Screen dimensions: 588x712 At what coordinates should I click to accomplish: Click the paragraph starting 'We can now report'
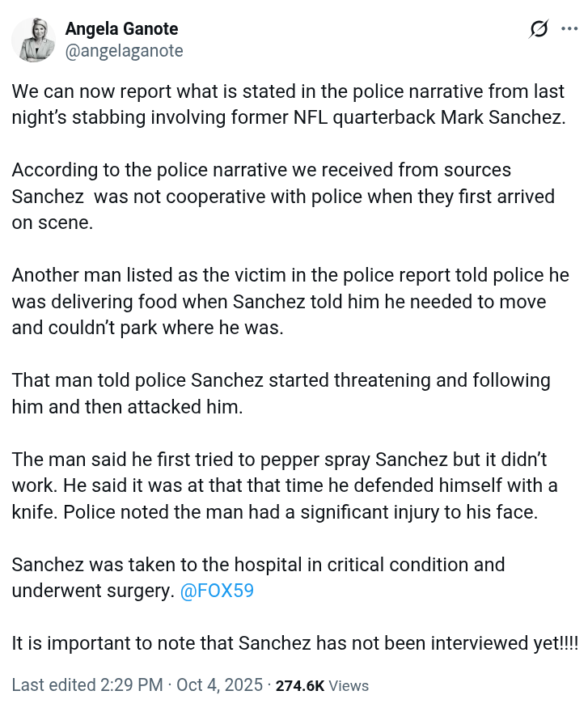point(288,104)
